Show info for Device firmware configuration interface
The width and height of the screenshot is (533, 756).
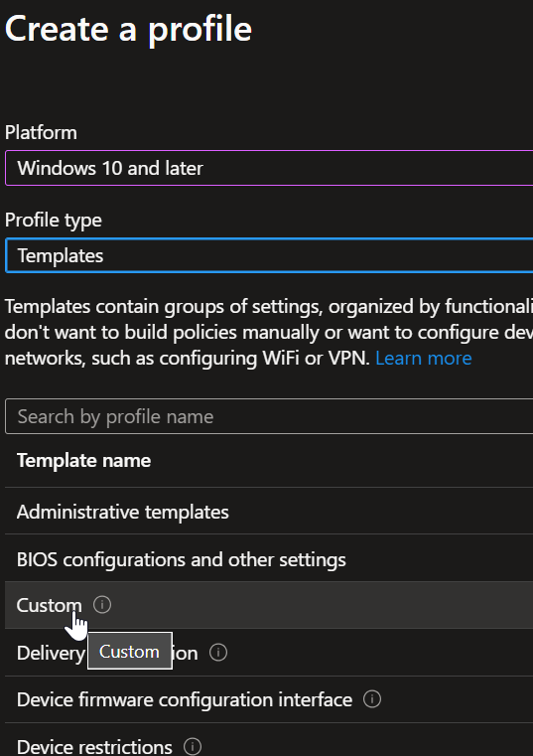(372, 698)
